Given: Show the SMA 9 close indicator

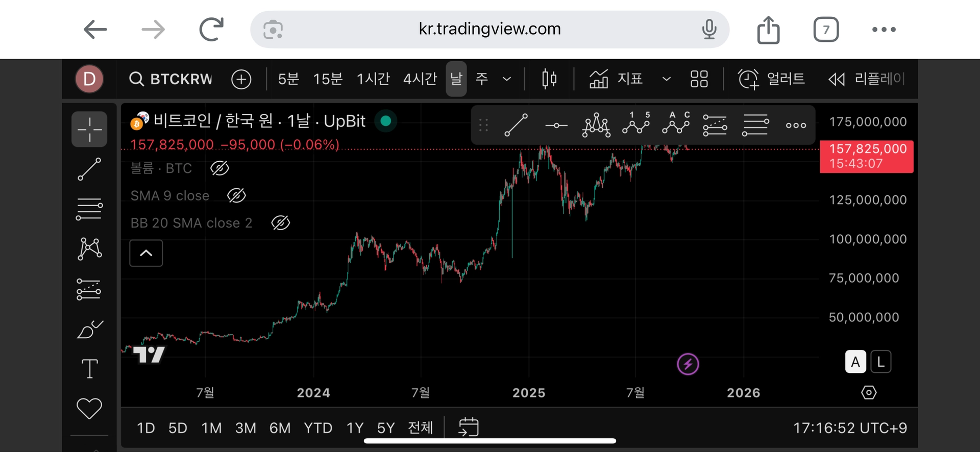Looking at the screenshot, I should tap(236, 195).
